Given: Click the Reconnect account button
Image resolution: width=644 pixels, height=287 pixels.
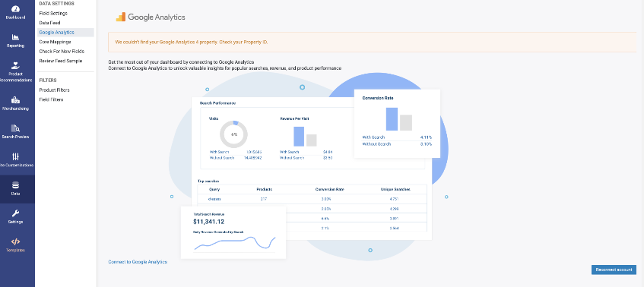Looking at the screenshot, I should [614, 270].
